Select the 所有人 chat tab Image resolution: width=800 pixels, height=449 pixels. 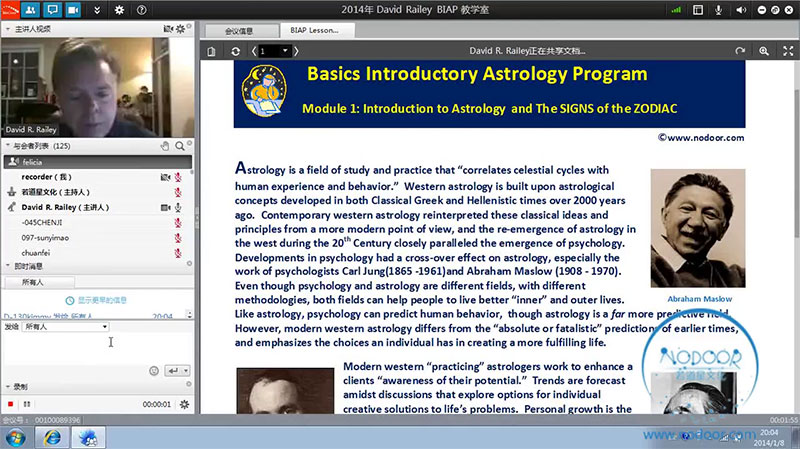click(x=39, y=282)
